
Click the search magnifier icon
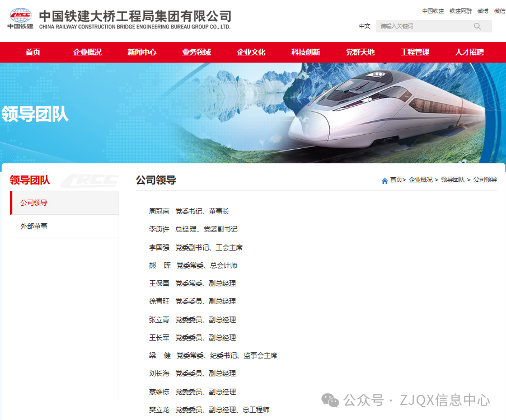pos(477,26)
